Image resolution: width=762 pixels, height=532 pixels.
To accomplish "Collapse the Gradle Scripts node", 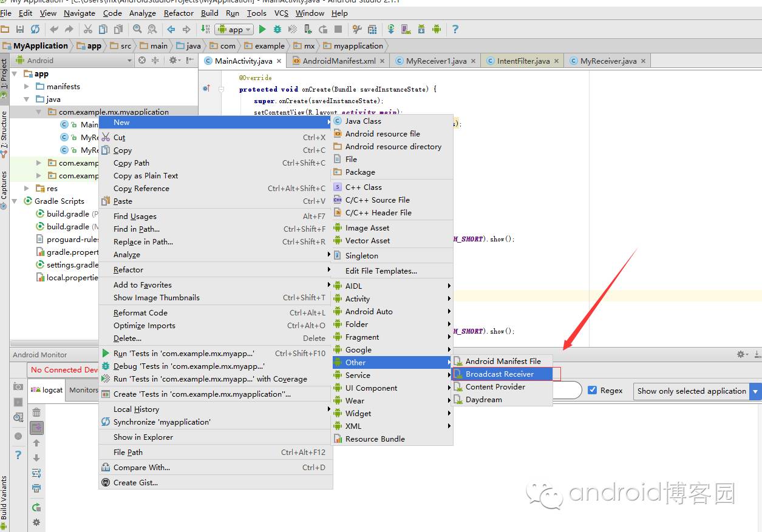I will click(x=15, y=201).
